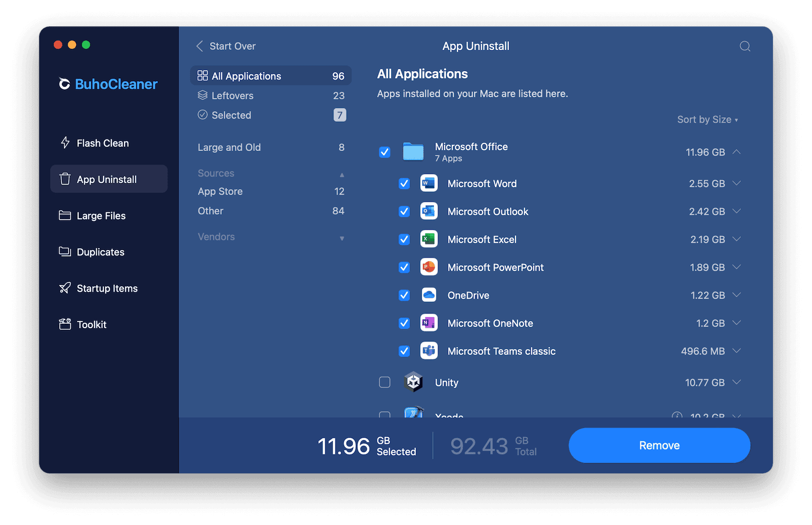
Task: Click the BuhoCleaner logo
Action: click(x=108, y=84)
